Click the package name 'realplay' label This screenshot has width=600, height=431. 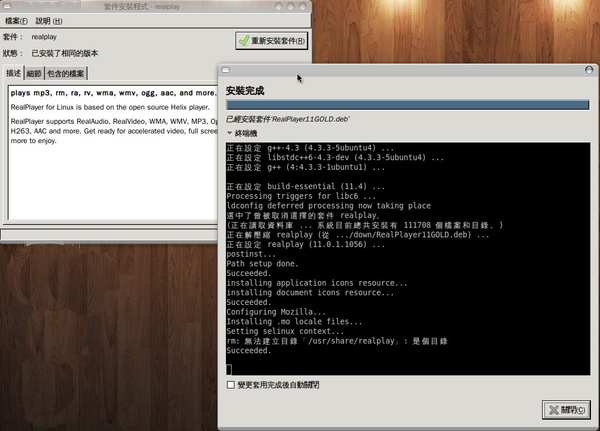click(44, 37)
